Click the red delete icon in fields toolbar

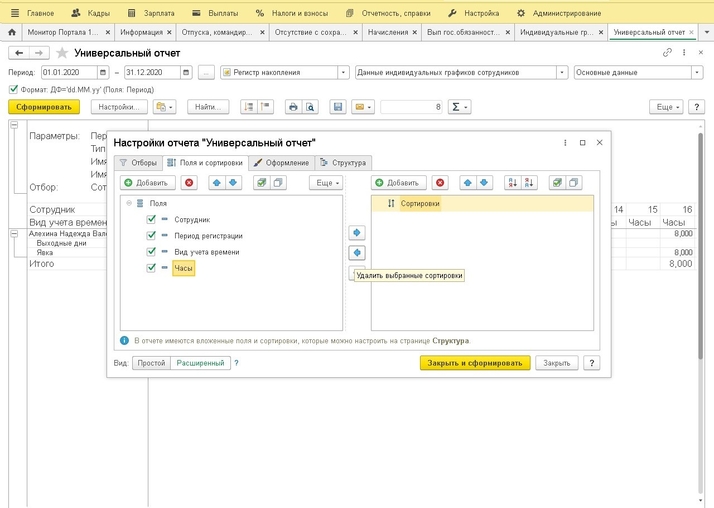click(190, 183)
